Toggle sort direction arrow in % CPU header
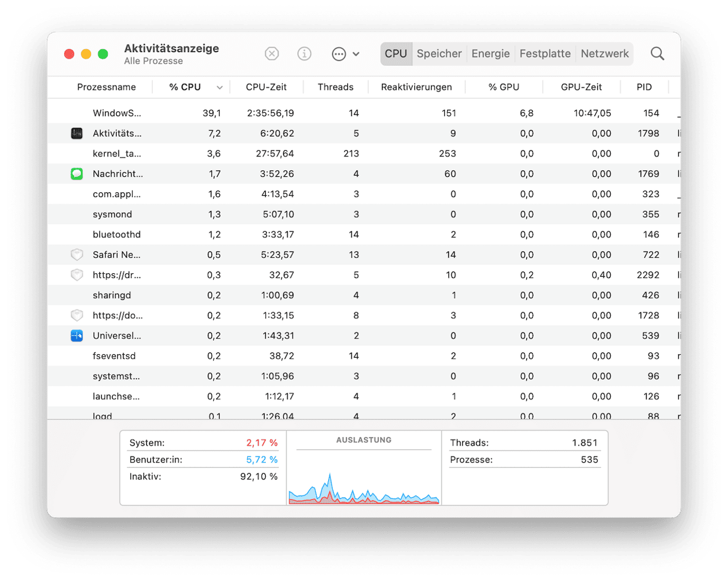The image size is (728, 580). point(220,87)
